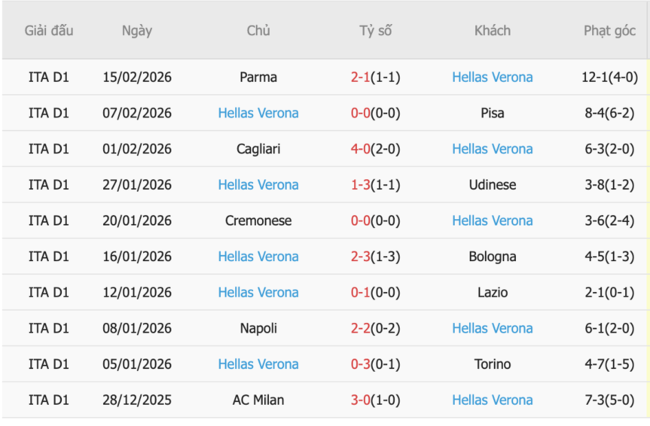Open Hellas Verona link in 07/02/2026 row

258,113
